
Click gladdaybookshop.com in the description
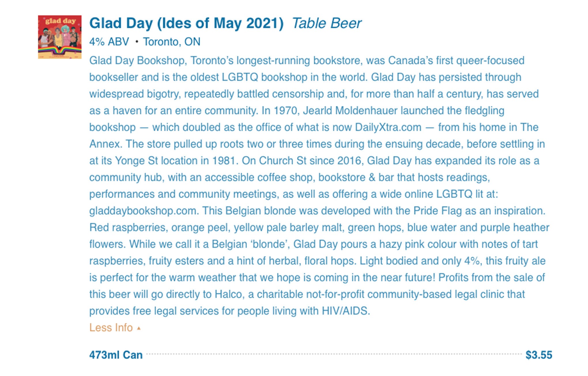coord(144,211)
